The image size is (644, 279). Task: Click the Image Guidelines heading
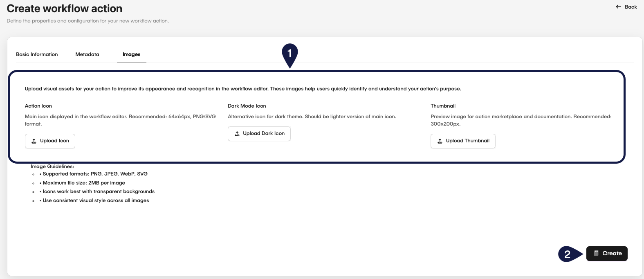pyautogui.click(x=52, y=166)
